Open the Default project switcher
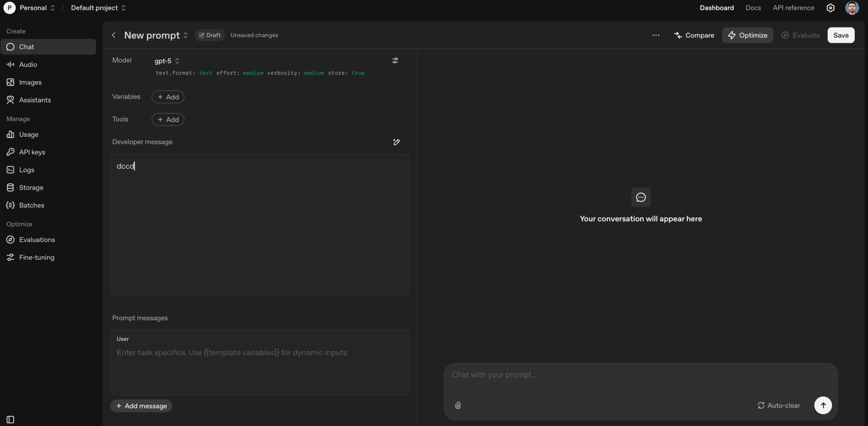The image size is (868, 426). click(x=99, y=8)
